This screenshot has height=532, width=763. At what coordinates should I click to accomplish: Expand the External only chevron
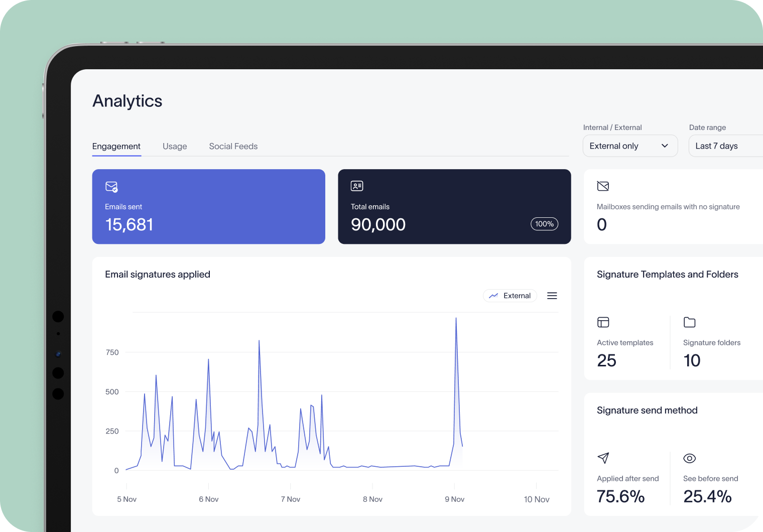tap(665, 146)
